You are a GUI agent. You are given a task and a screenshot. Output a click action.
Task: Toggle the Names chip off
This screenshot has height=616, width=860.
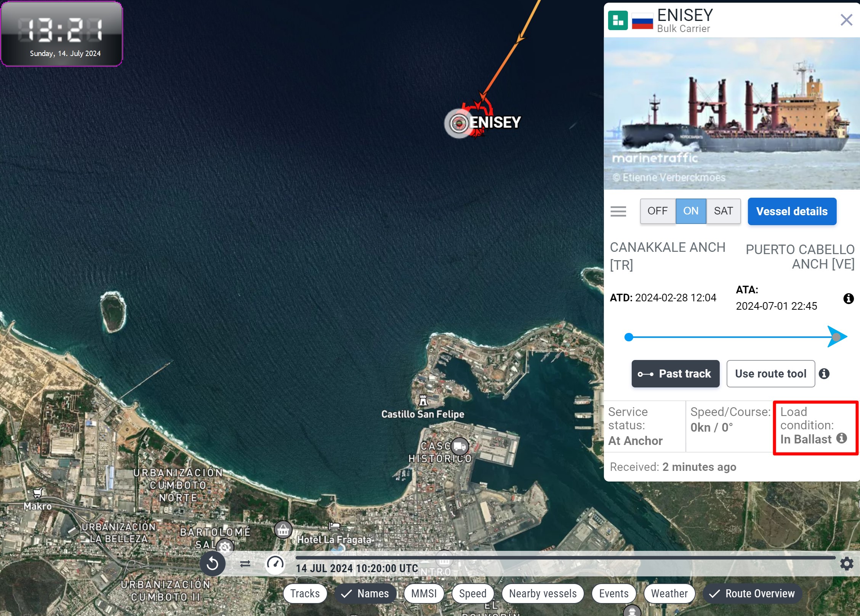click(x=365, y=594)
